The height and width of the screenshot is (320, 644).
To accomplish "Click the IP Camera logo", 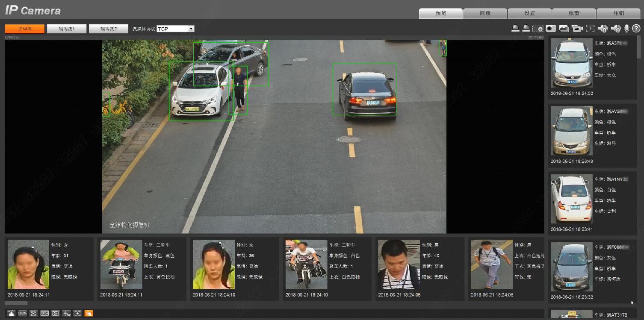I will coord(33,11).
